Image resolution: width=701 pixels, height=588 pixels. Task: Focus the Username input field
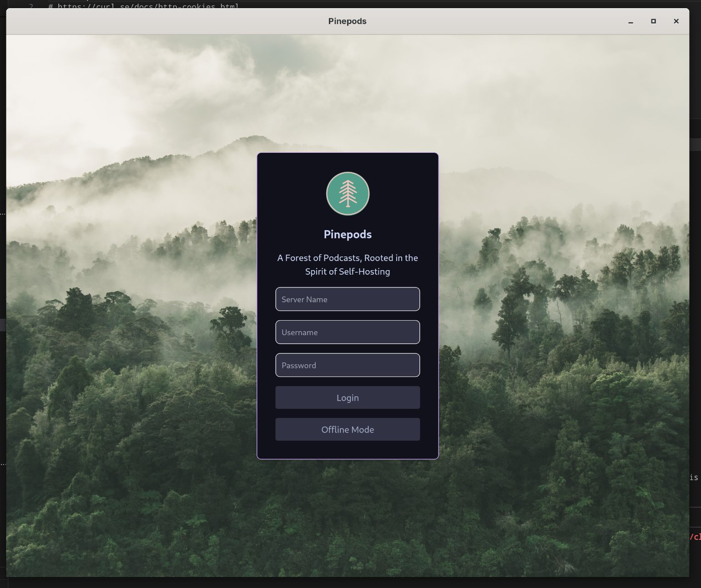point(348,332)
